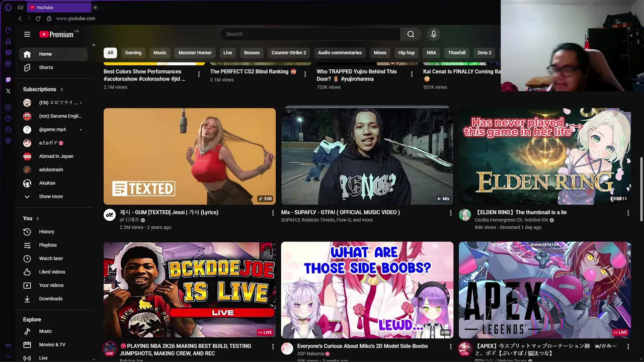Open Twitch panel in browser sidebar
The image size is (644, 362).
pyautogui.click(x=8, y=80)
